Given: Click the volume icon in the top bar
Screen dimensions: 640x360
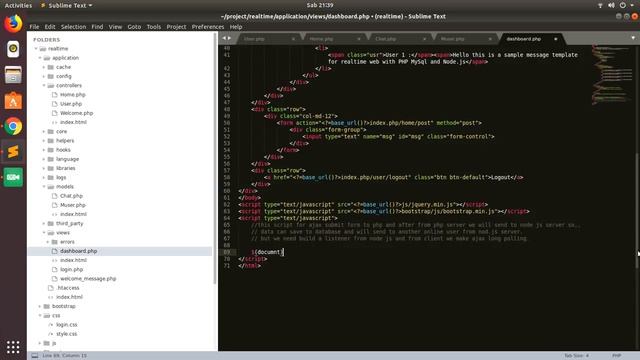Looking at the screenshot, I should tap(611, 5).
